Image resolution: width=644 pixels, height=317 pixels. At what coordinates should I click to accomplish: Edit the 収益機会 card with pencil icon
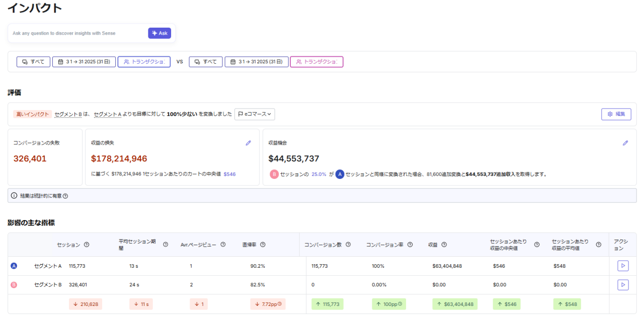(625, 143)
